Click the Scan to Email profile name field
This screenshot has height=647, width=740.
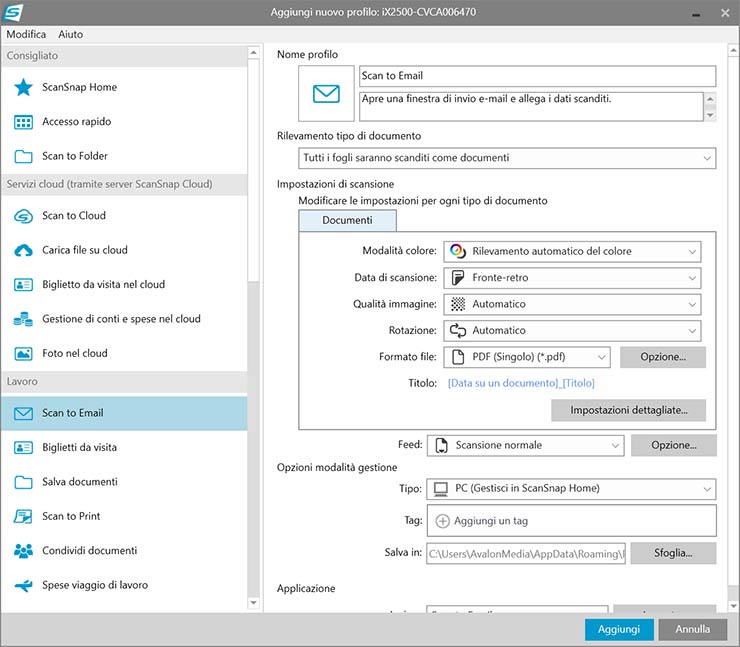(x=538, y=76)
